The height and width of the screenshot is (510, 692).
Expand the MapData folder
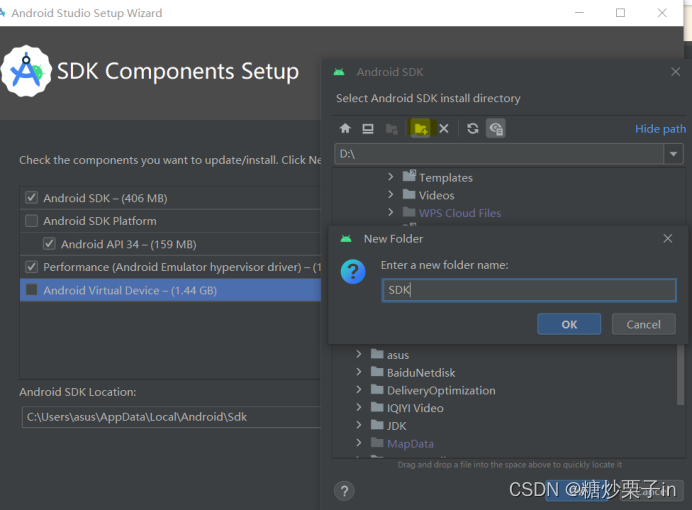[x=359, y=442]
